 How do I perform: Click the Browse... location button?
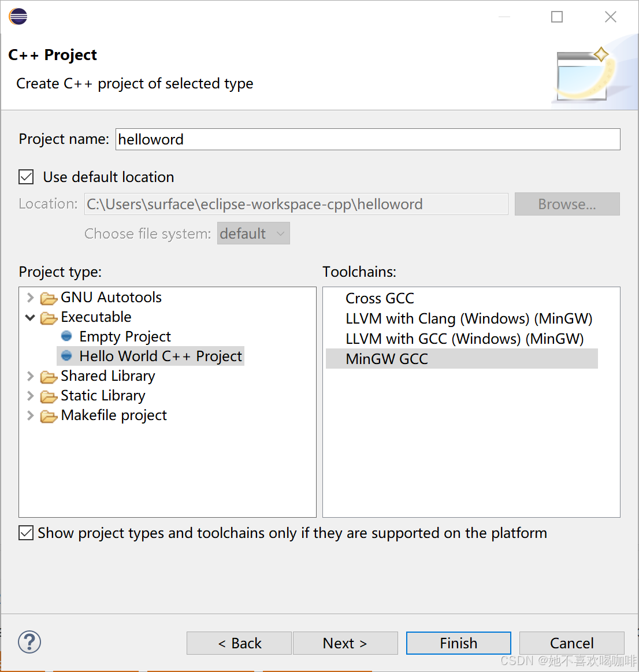coord(567,204)
